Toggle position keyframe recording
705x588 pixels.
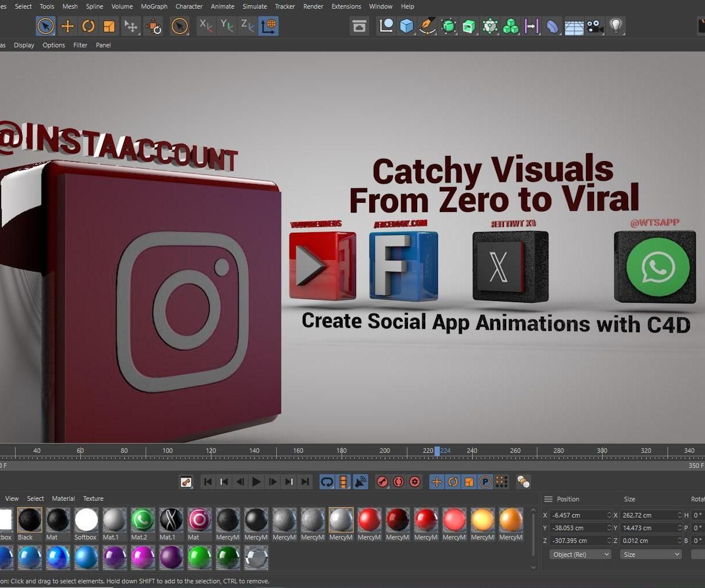[x=437, y=482]
